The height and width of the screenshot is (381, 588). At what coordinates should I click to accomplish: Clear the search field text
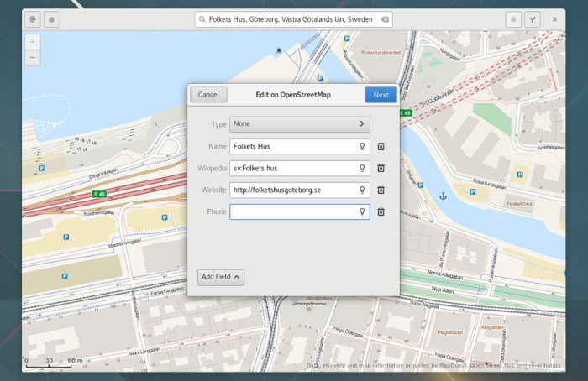coord(384,18)
